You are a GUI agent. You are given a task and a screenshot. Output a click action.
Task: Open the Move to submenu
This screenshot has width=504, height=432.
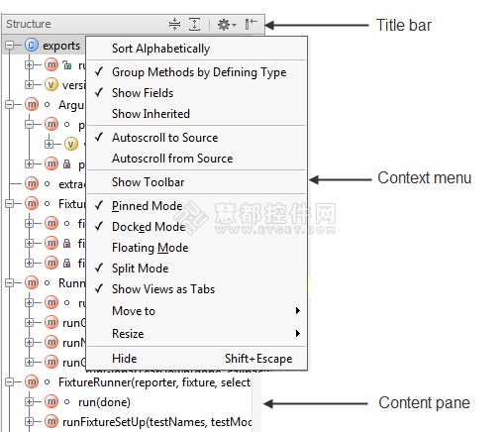coord(197,311)
